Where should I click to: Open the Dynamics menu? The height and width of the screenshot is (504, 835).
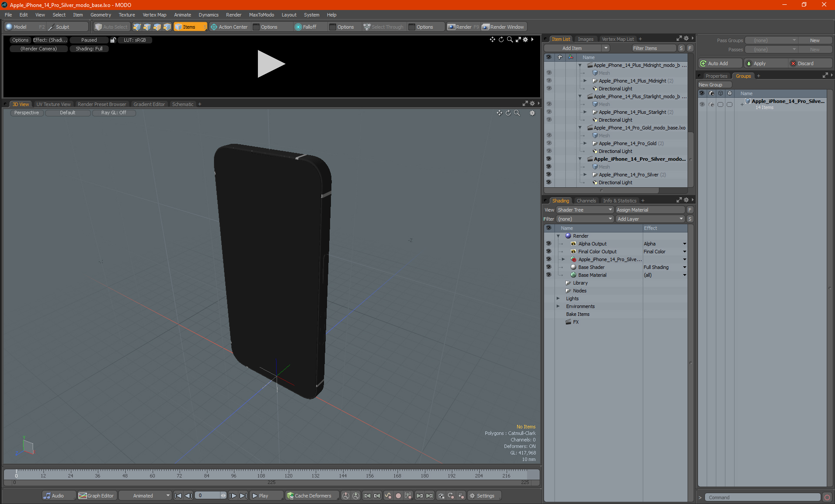pos(208,15)
